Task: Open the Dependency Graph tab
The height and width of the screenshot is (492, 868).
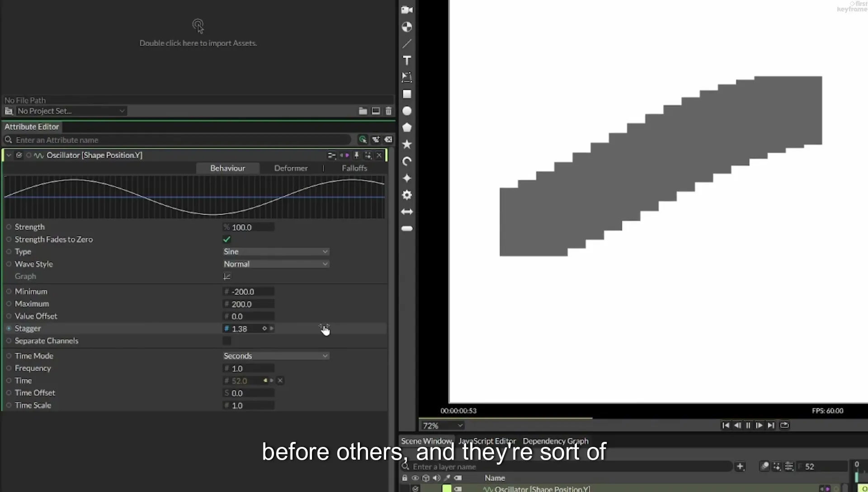Action: (x=556, y=441)
